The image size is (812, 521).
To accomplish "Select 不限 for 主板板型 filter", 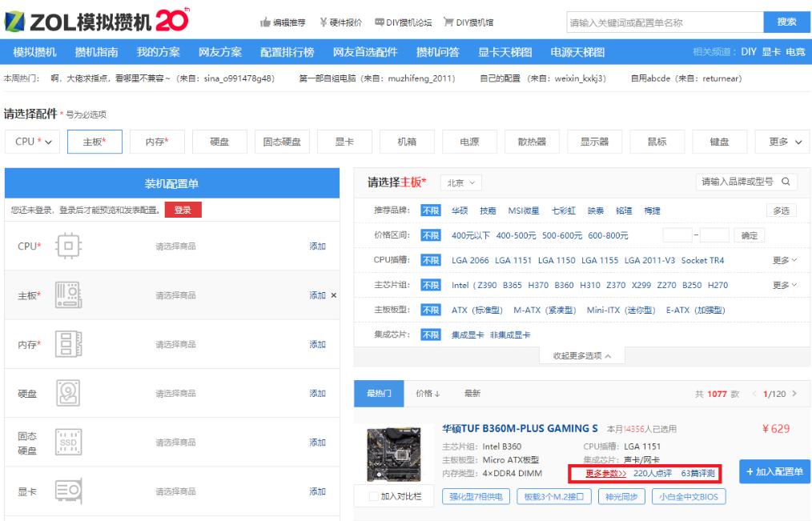I will pyautogui.click(x=431, y=310).
